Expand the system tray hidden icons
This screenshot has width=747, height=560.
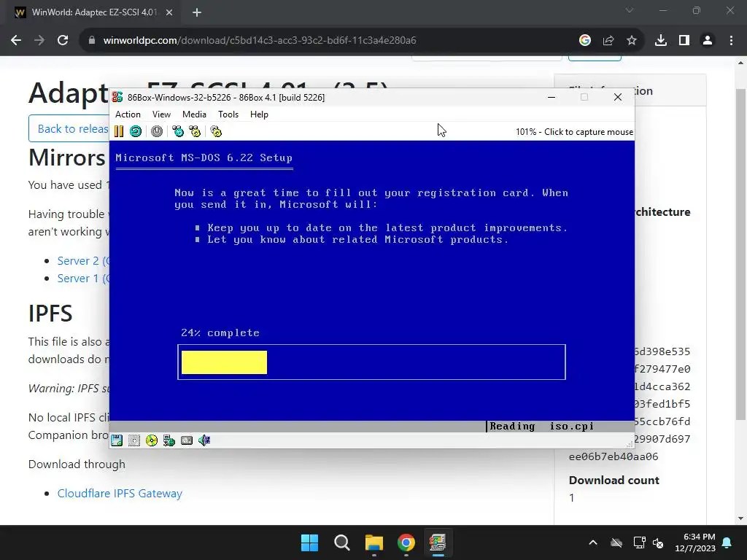tap(592, 542)
